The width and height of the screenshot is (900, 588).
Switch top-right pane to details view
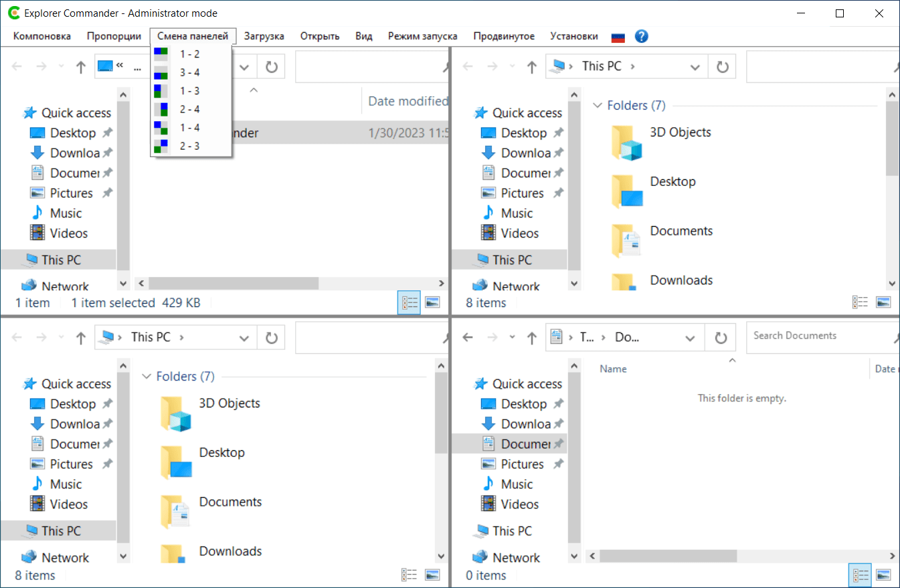[860, 302]
